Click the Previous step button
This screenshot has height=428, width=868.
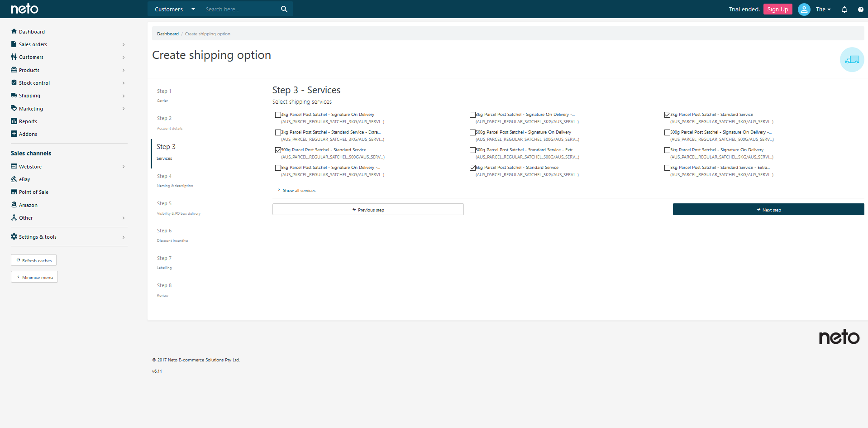point(368,209)
